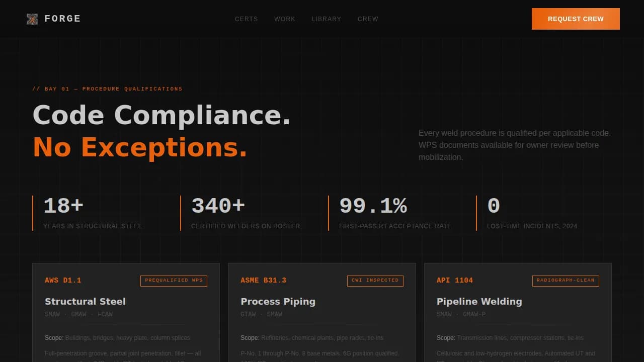644x362 pixels.
Task: Select CREW in the navigation bar
Action: [x=368, y=19]
